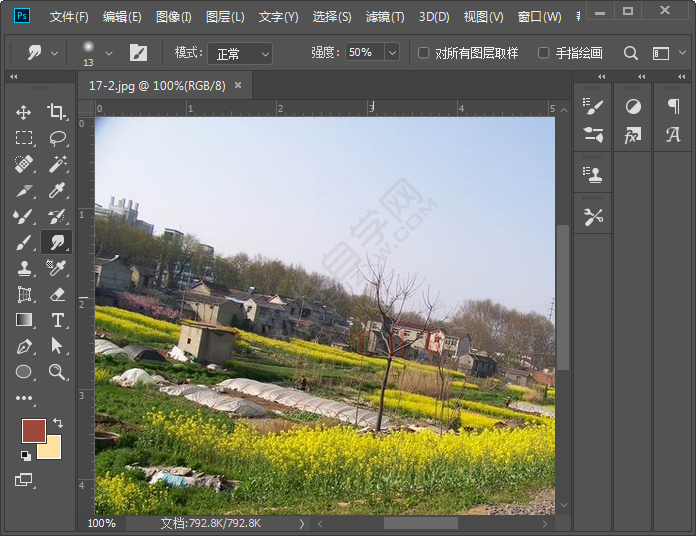
Task: Select the Pen tool
Action: pos(24,346)
